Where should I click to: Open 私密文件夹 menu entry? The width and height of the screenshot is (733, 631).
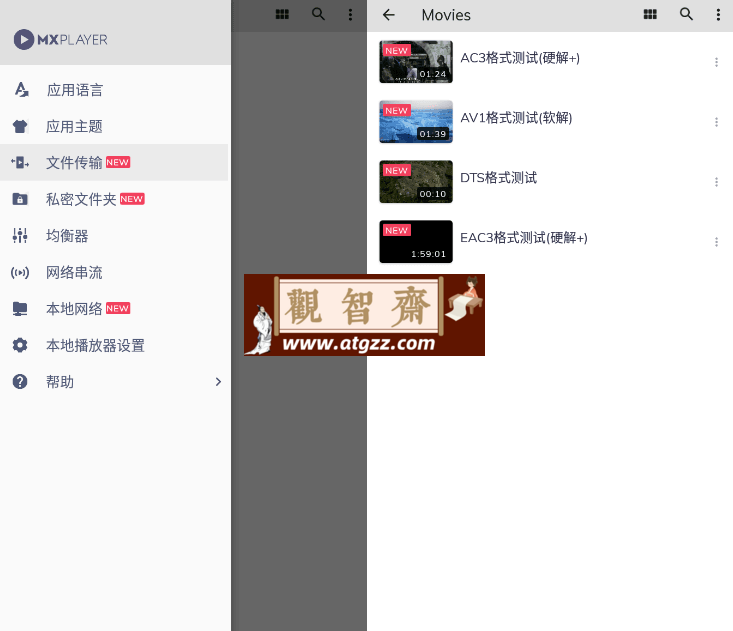pyautogui.click(x=114, y=199)
